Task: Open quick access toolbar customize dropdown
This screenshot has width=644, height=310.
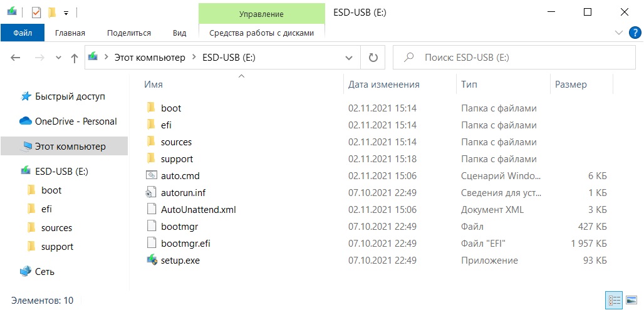Action: tap(66, 13)
